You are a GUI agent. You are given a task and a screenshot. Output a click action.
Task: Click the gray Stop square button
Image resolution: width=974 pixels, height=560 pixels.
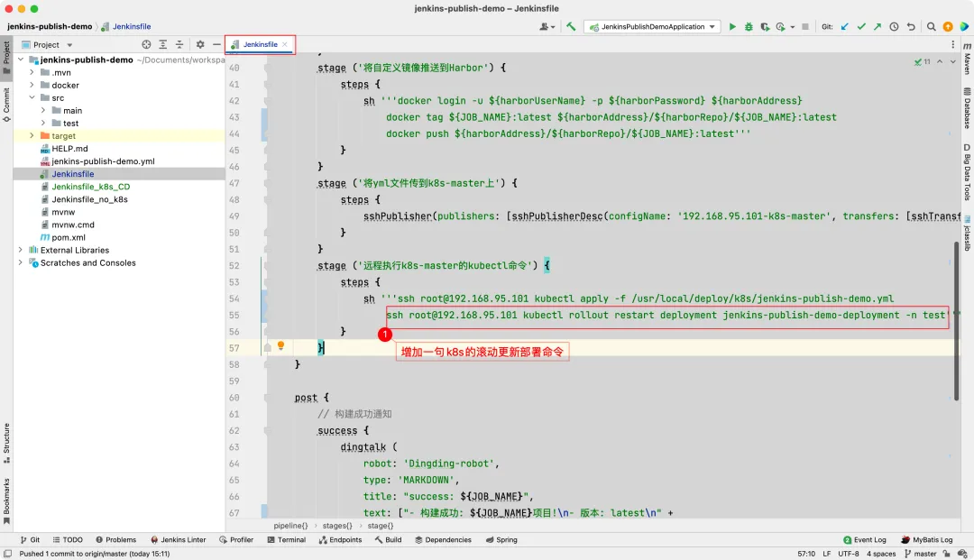pyautogui.click(x=805, y=27)
